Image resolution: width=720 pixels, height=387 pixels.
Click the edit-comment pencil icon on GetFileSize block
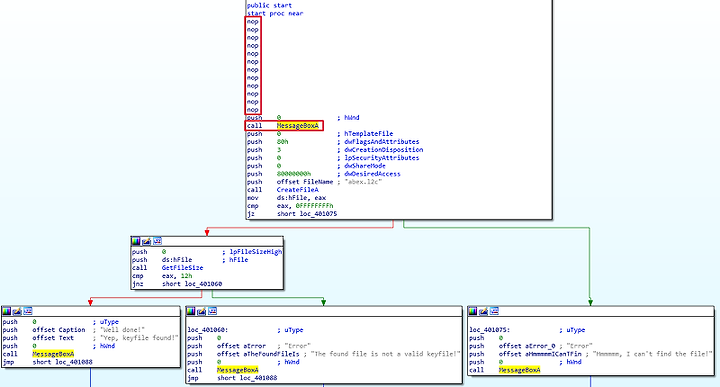pyautogui.click(x=146, y=241)
